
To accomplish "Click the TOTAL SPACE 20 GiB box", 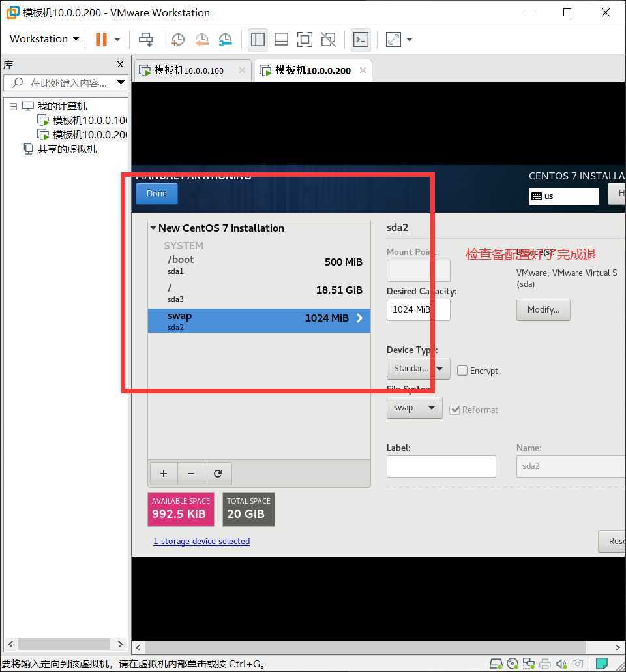I will pyautogui.click(x=248, y=509).
